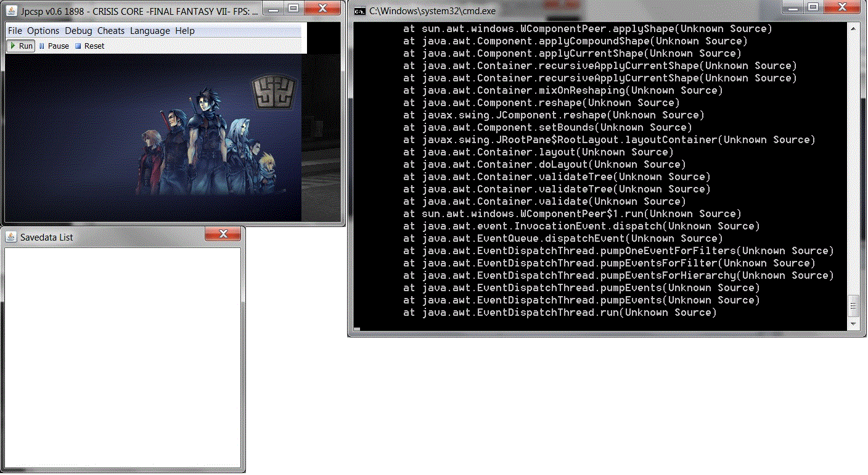The height and width of the screenshot is (475, 868).
Task: Open the Language menu
Action: click(150, 31)
